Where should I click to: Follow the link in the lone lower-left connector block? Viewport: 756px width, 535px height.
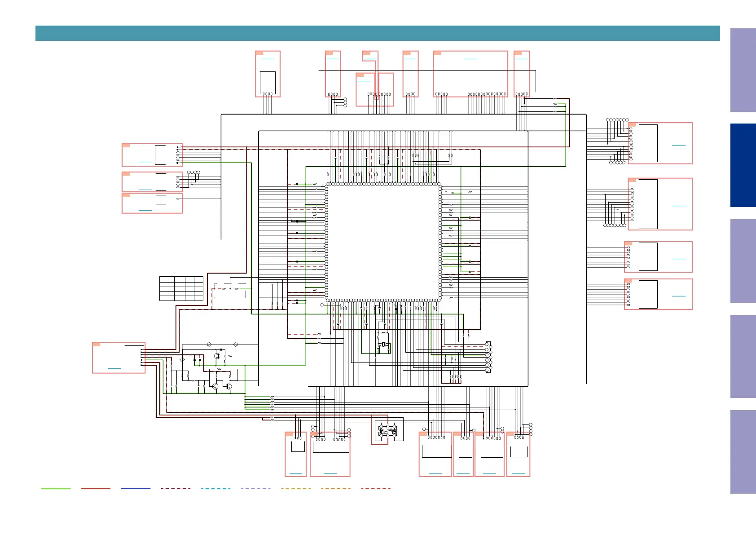point(115,368)
